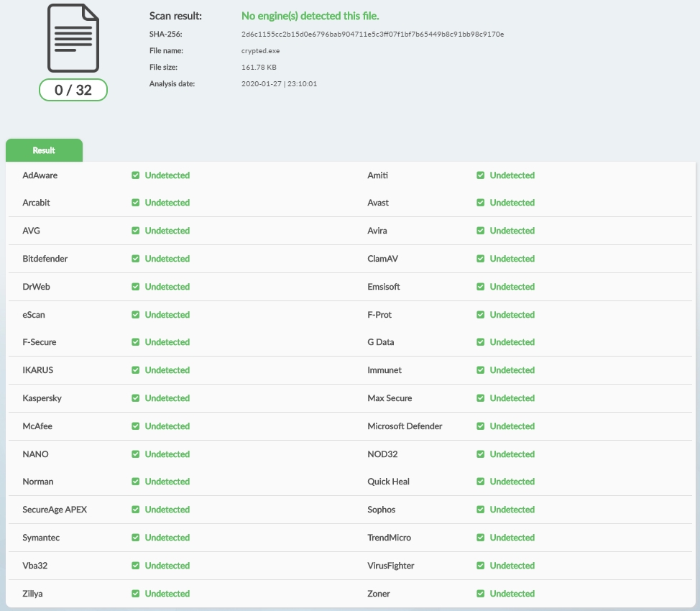Click AVG's green check mark icon
The image size is (700, 611).
pyautogui.click(x=136, y=231)
